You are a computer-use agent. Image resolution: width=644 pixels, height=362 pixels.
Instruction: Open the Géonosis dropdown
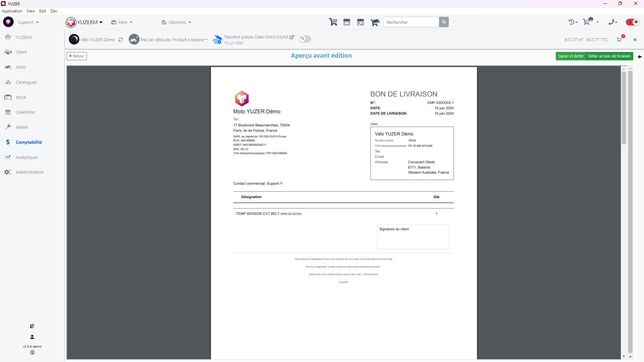[x=177, y=22]
